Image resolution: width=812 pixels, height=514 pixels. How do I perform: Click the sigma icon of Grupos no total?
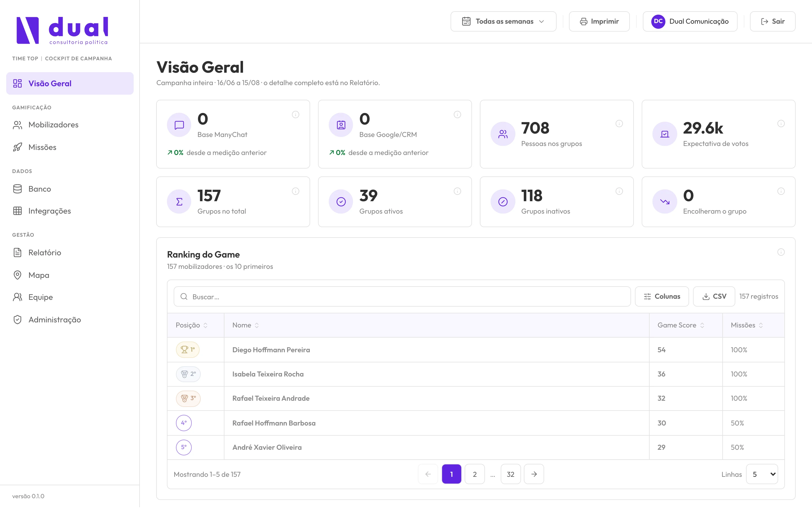(x=179, y=202)
